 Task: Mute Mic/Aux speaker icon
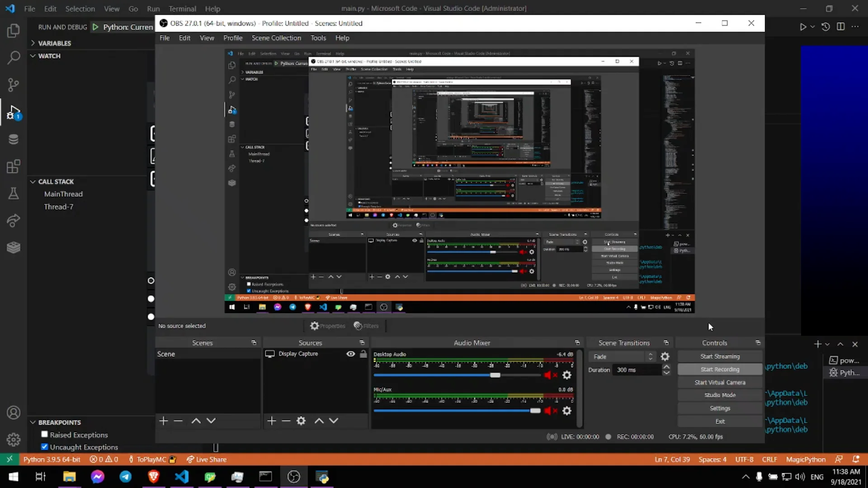click(x=550, y=411)
